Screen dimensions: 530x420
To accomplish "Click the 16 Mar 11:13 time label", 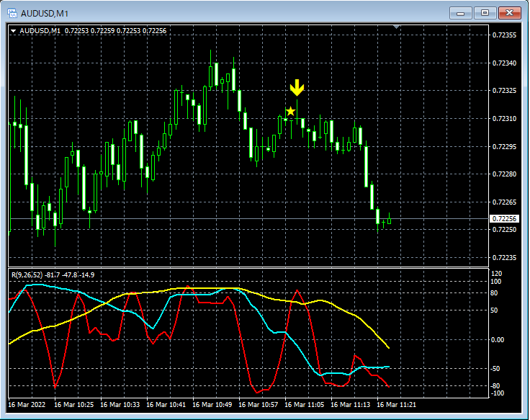I will [x=350, y=405].
